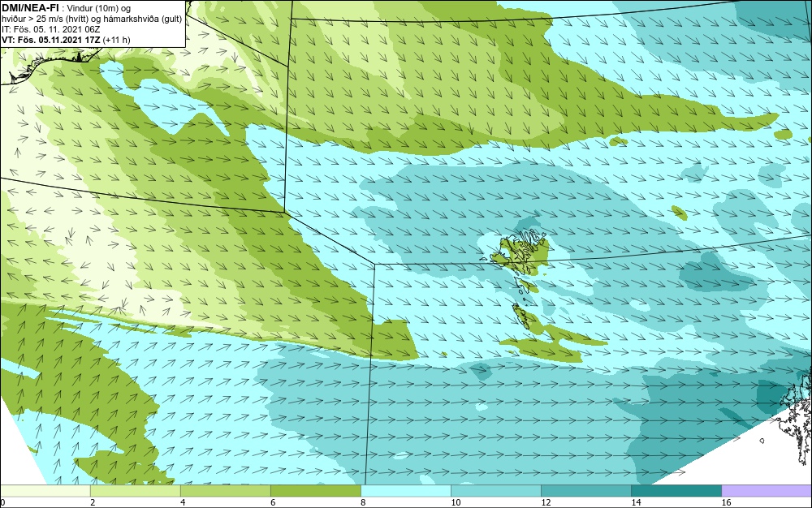This screenshot has width=812, height=508.
Task: Click the 2–4 m/s light green swatch
Action: 135,490
